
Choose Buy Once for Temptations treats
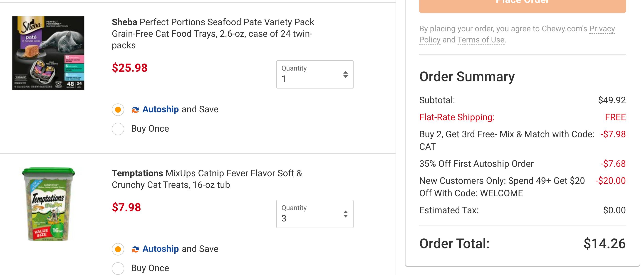point(118,268)
